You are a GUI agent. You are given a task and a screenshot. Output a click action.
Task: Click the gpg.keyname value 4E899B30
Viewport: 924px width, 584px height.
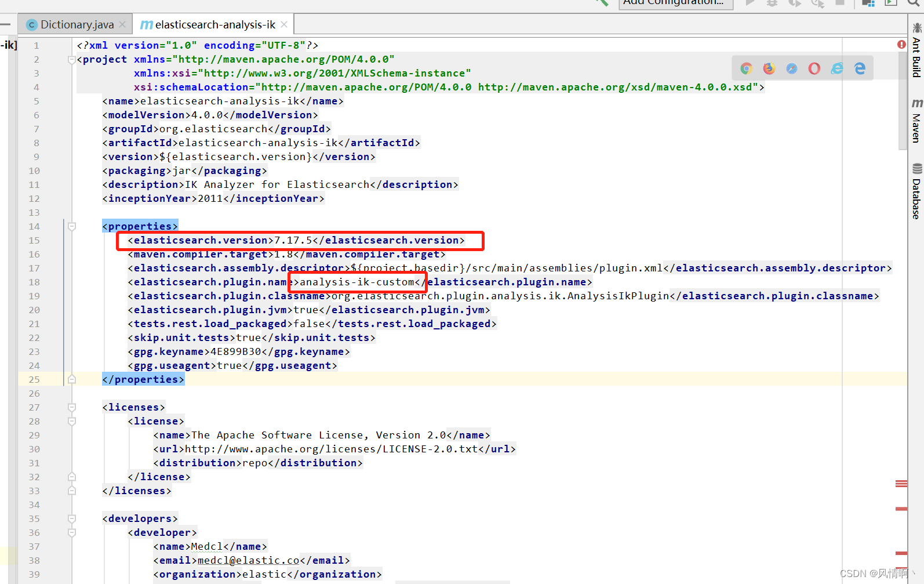point(235,351)
